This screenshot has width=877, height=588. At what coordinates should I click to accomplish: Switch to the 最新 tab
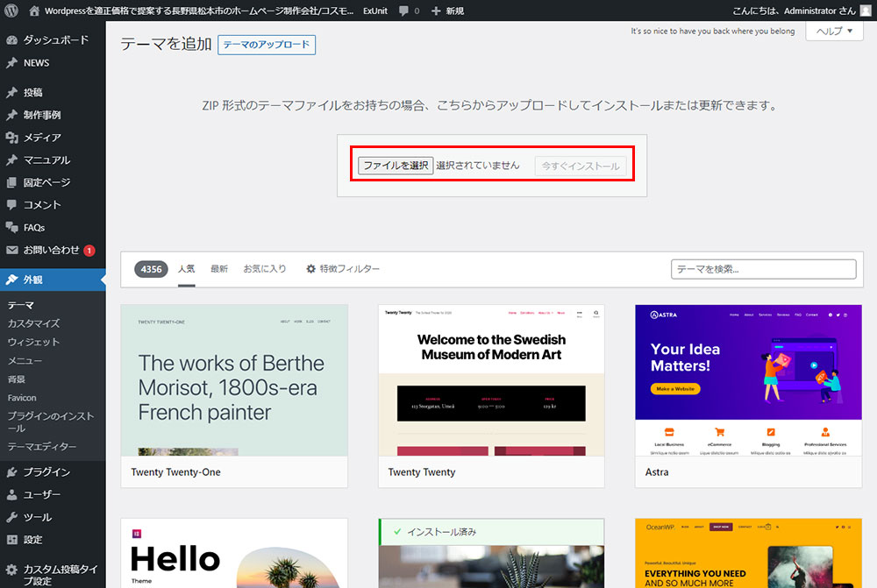click(x=219, y=269)
